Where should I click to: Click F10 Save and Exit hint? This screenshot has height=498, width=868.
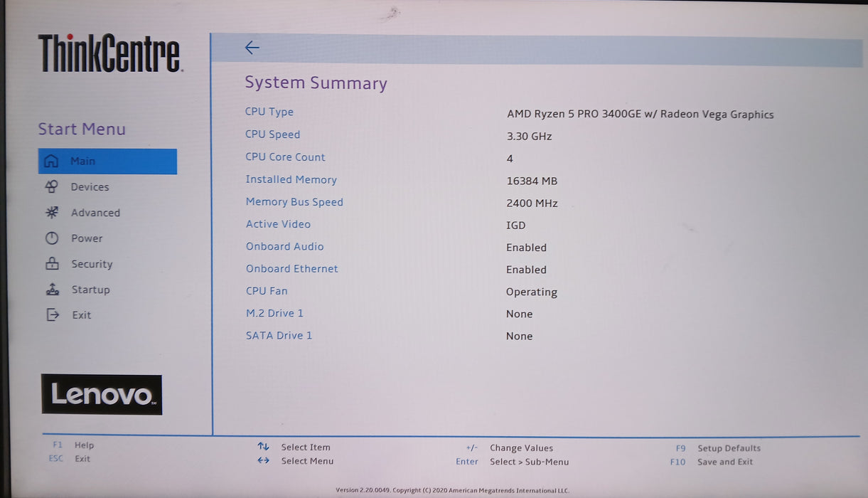pos(712,462)
